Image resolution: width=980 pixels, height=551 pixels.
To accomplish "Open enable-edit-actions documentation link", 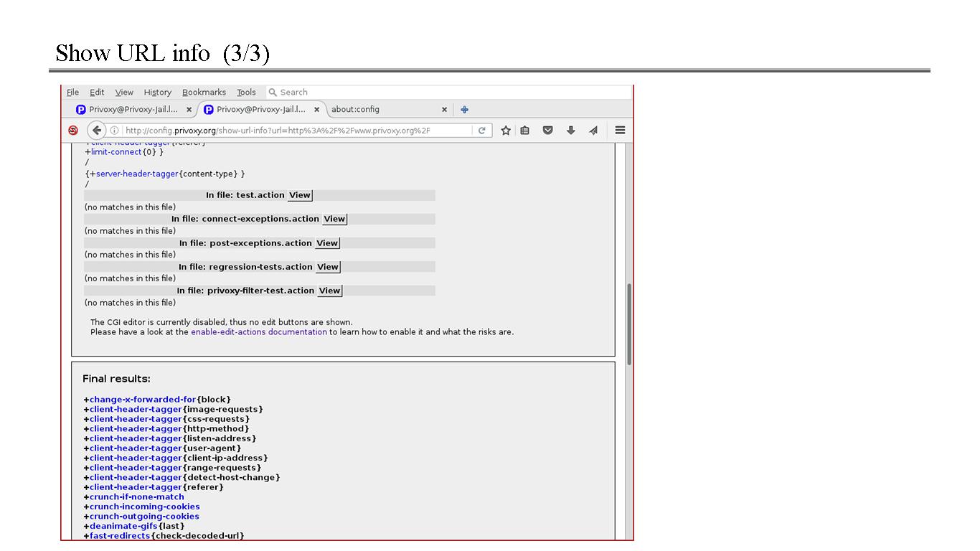I will (x=258, y=332).
